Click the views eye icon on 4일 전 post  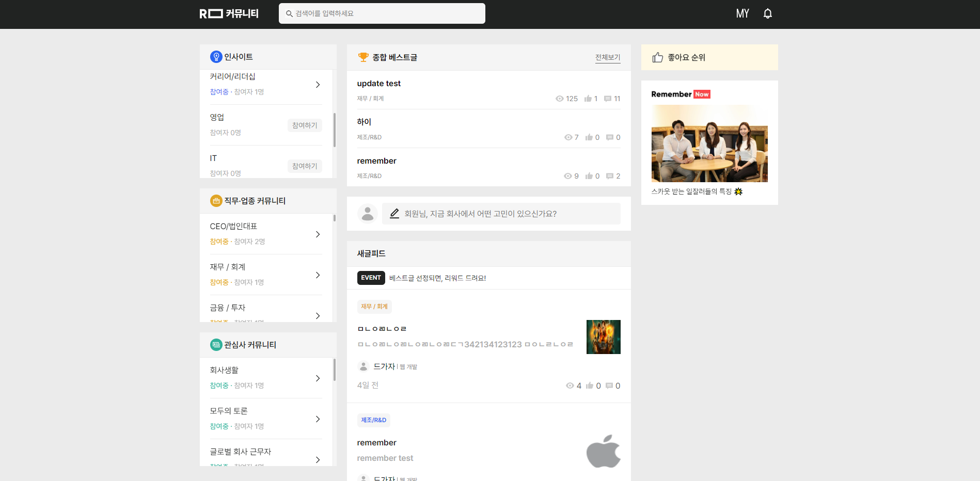(570, 386)
